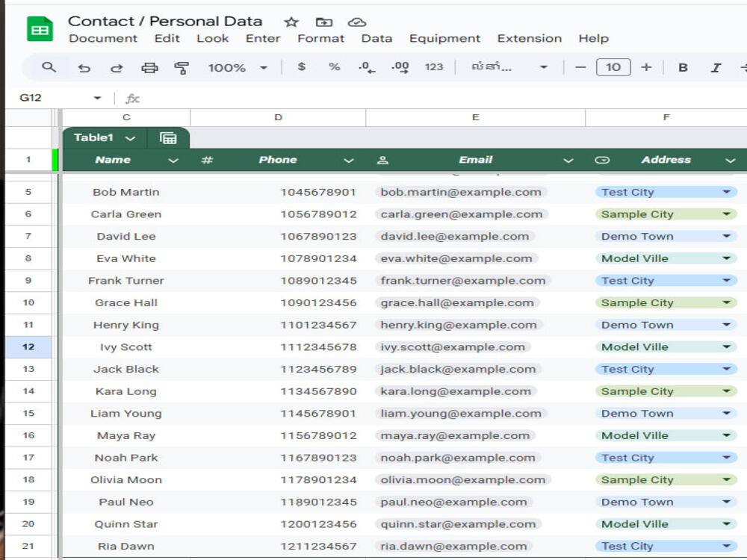Select the phone cell 1189012345
This screenshot has height=560, width=747.
coord(278,502)
